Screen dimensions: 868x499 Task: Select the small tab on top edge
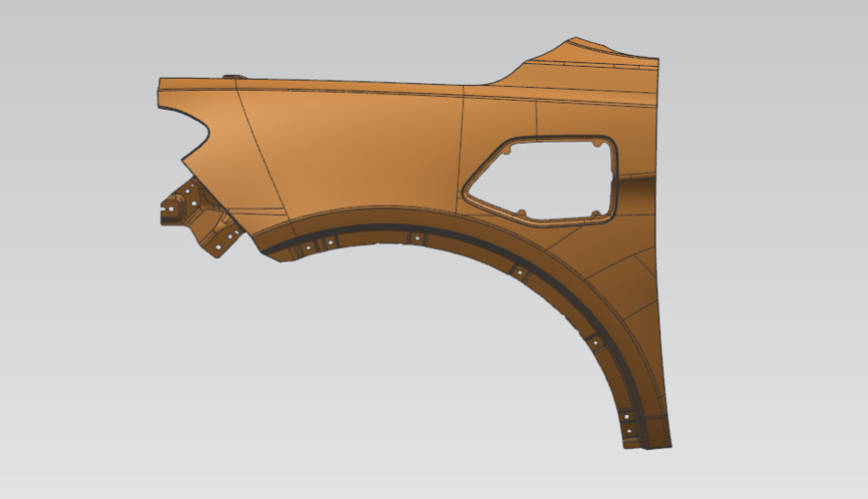pyautogui.click(x=232, y=77)
